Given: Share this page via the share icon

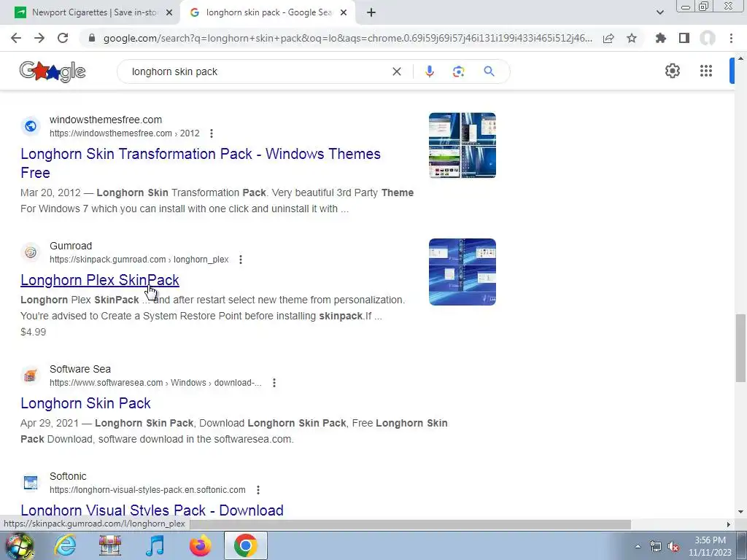Looking at the screenshot, I should click(x=608, y=38).
